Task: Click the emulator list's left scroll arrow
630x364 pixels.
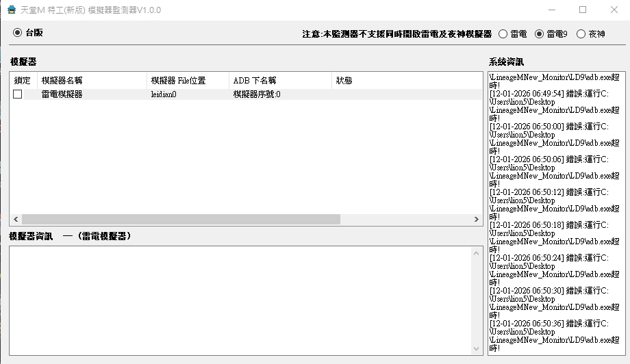Action: click(14, 220)
